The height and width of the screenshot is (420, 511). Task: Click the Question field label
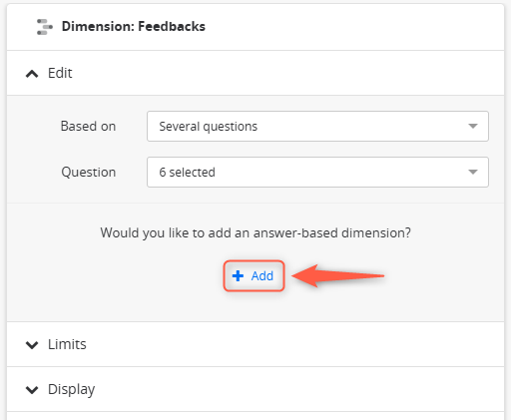coord(89,173)
